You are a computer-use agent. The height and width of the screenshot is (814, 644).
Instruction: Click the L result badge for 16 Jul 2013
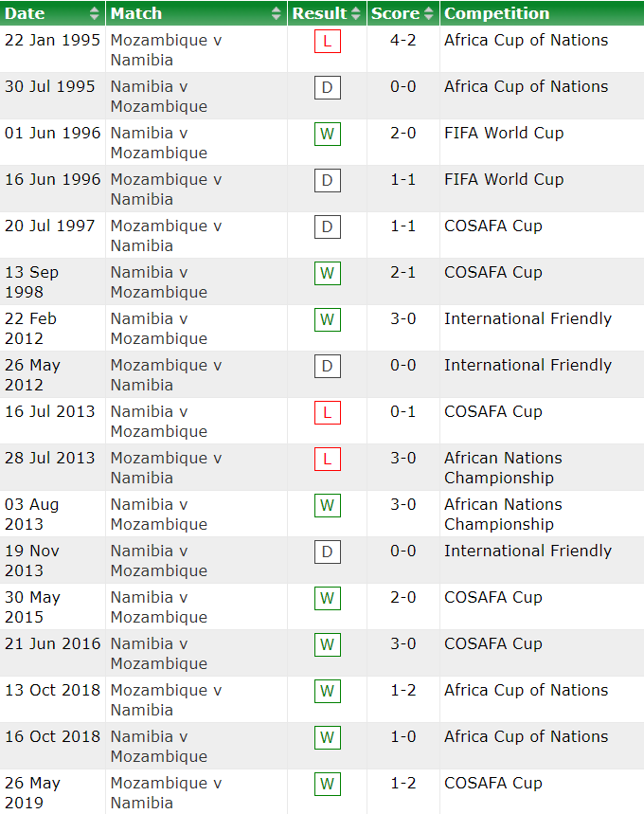pos(327,413)
